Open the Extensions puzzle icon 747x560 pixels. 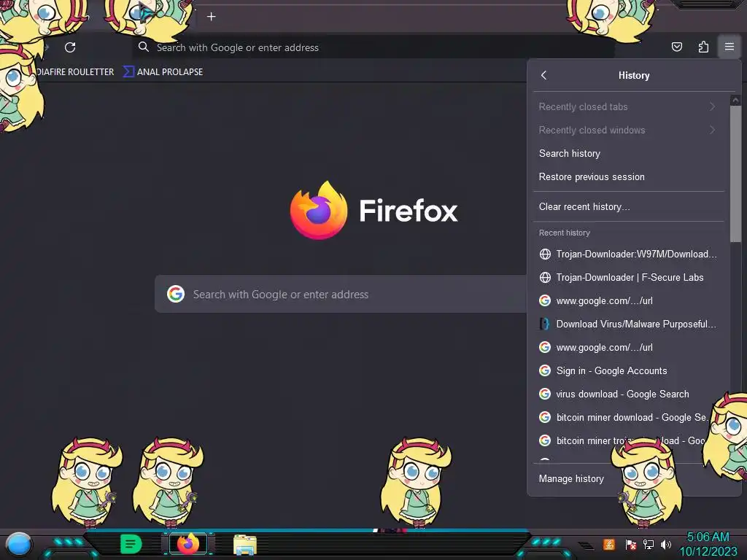703,47
